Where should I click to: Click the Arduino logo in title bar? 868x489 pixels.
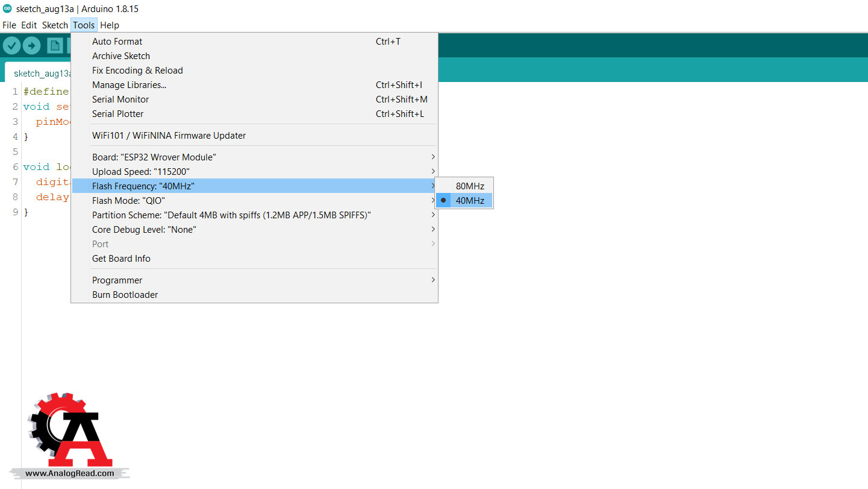point(7,8)
